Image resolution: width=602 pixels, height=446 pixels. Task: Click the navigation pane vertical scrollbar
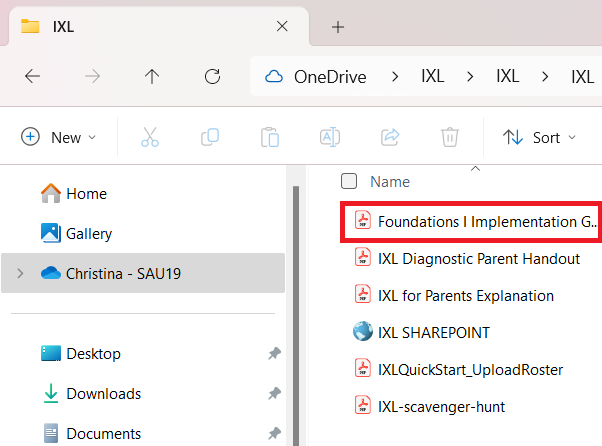pos(296,315)
